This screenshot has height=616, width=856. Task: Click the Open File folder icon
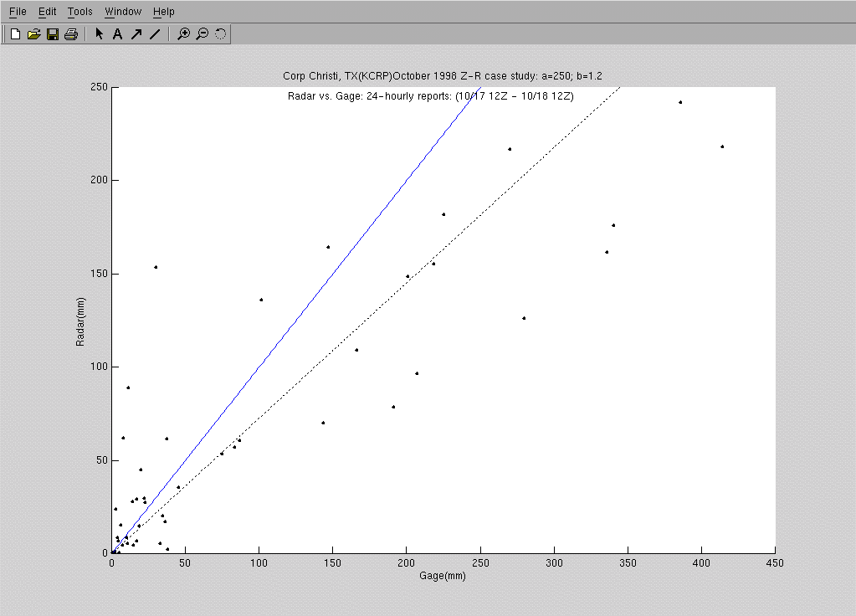33,33
